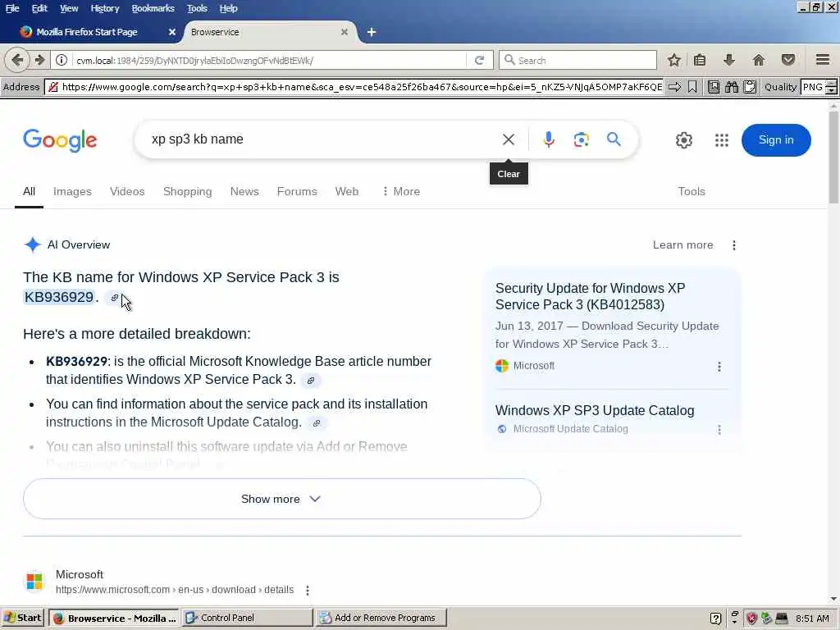
Task: Open the Help menu
Action: [228, 8]
